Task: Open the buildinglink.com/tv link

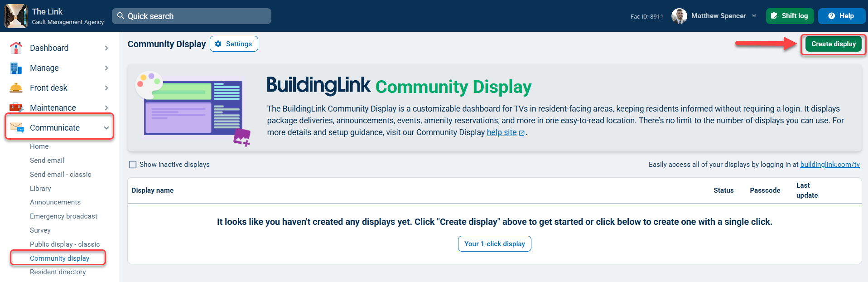Action: click(830, 165)
